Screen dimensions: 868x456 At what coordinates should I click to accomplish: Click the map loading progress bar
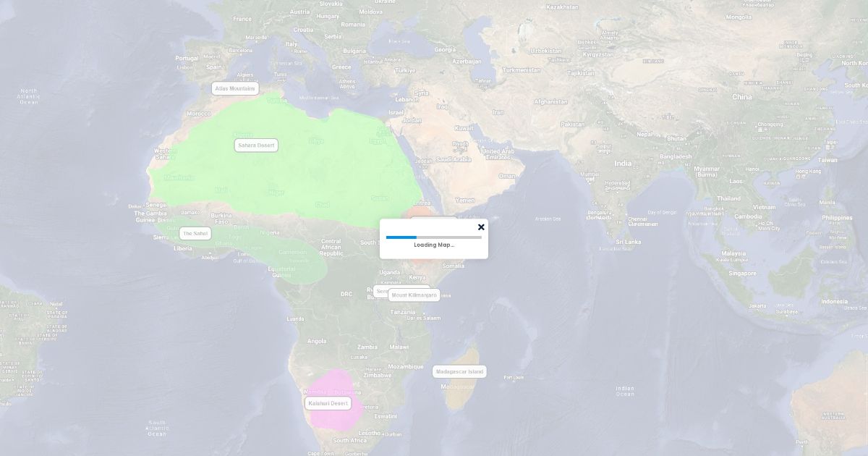pos(434,237)
